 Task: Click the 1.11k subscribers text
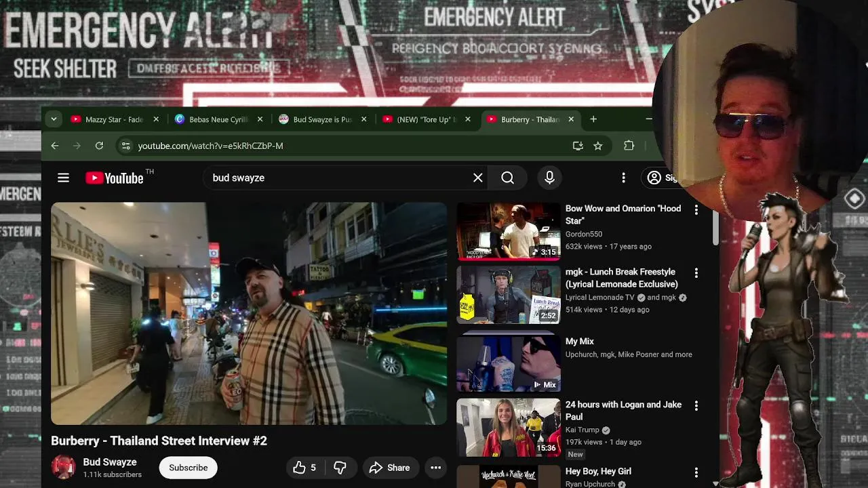tap(113, 475)
